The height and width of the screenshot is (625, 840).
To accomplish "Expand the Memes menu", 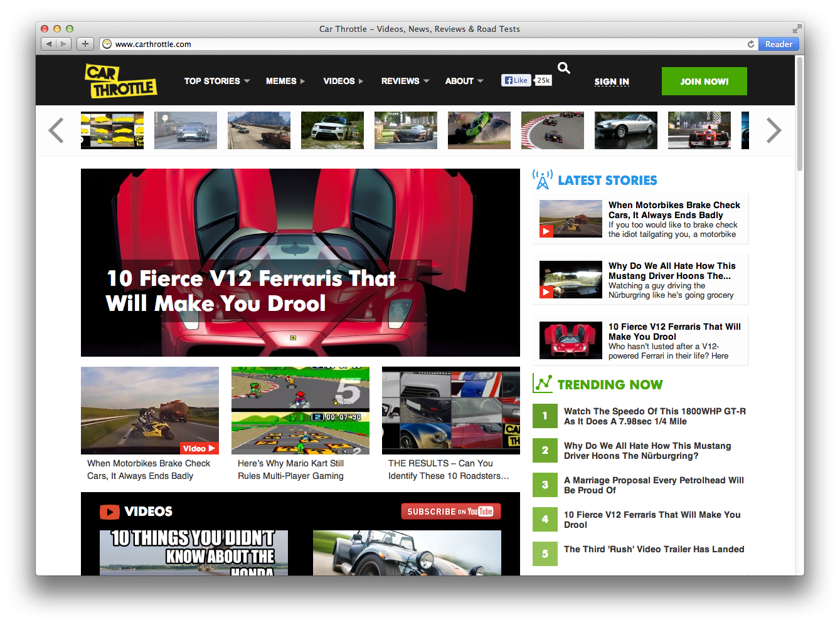I will pos(285,81).
